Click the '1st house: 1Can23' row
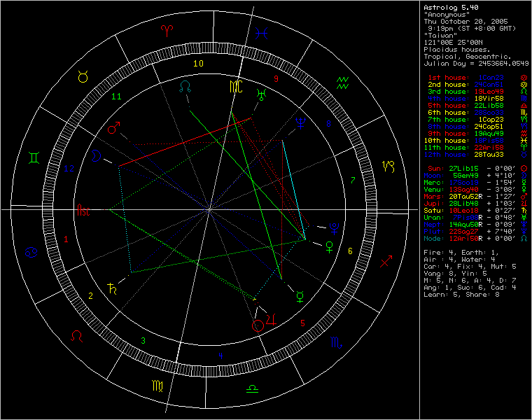The width and height of the screenshot is (532, 420). 476,78
